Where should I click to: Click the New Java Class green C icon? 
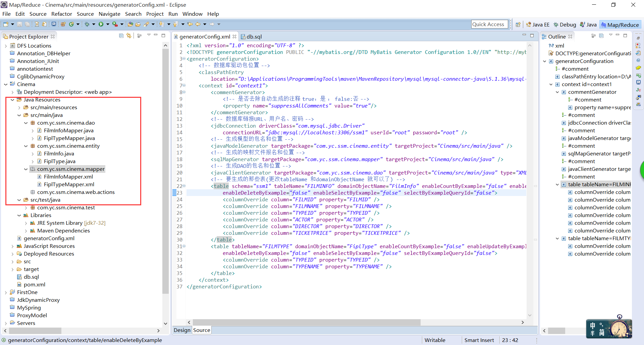pyautogui.click(x=71, y=24)
